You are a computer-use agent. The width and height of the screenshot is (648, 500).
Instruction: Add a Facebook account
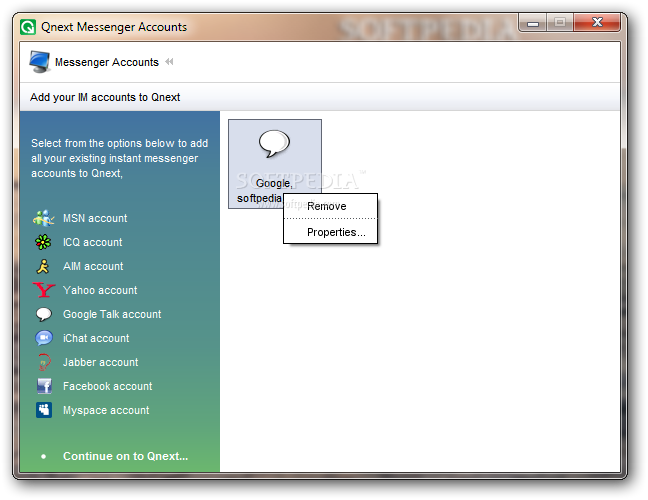pos(107,386)
